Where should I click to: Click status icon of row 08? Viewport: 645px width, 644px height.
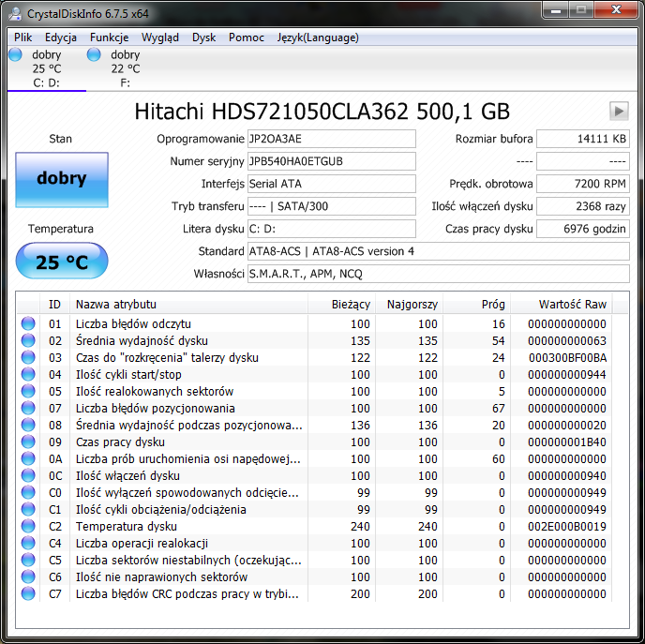click(x=28, y=425)
